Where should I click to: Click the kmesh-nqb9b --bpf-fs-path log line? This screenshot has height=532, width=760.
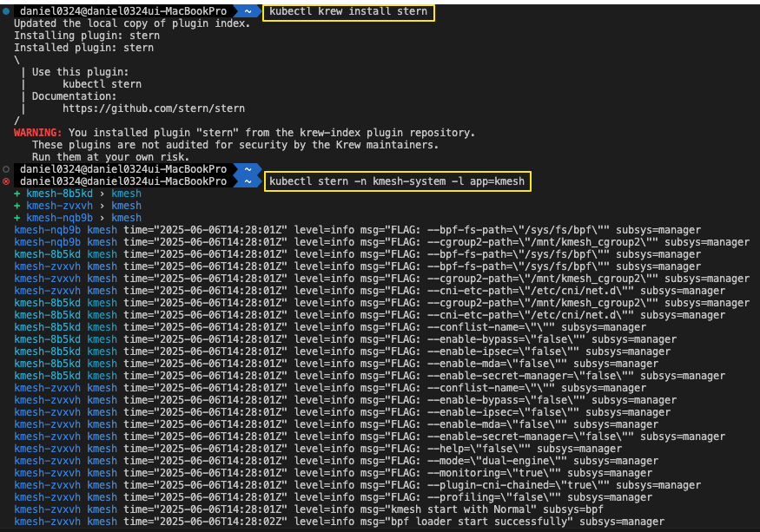(357, 230)
